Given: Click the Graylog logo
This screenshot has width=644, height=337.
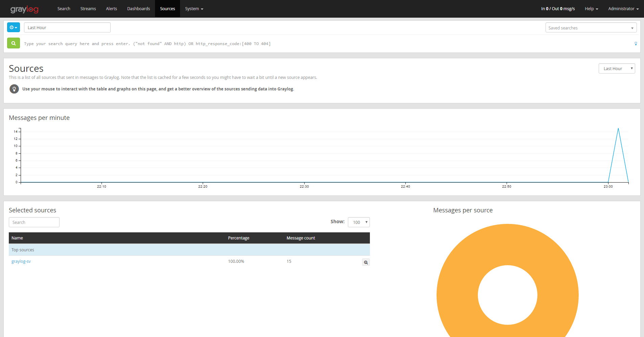Looking at the screenshot, I should coord(24,9).
